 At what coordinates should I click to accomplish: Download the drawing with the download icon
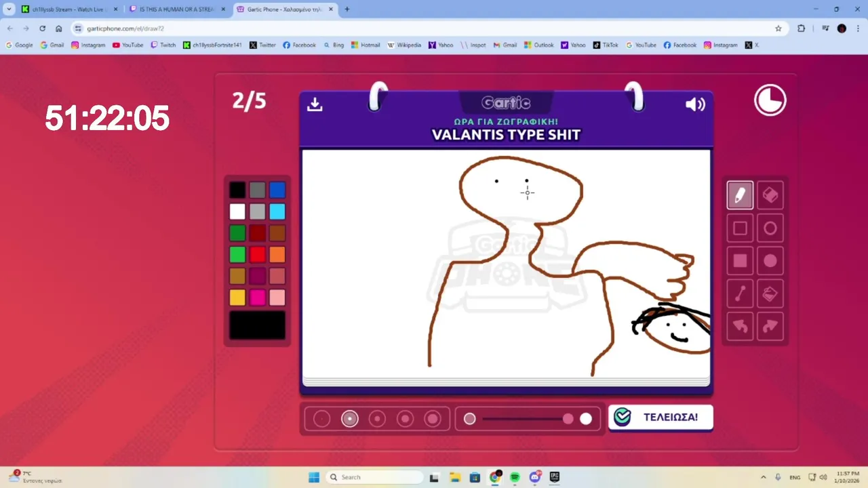(315, 104)
